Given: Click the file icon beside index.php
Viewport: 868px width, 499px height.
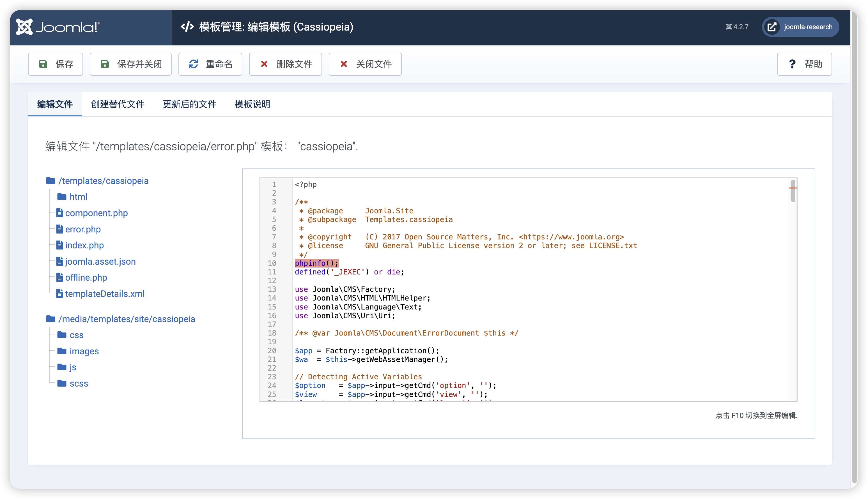Looking at the screenshot, I should click(60, 245).
